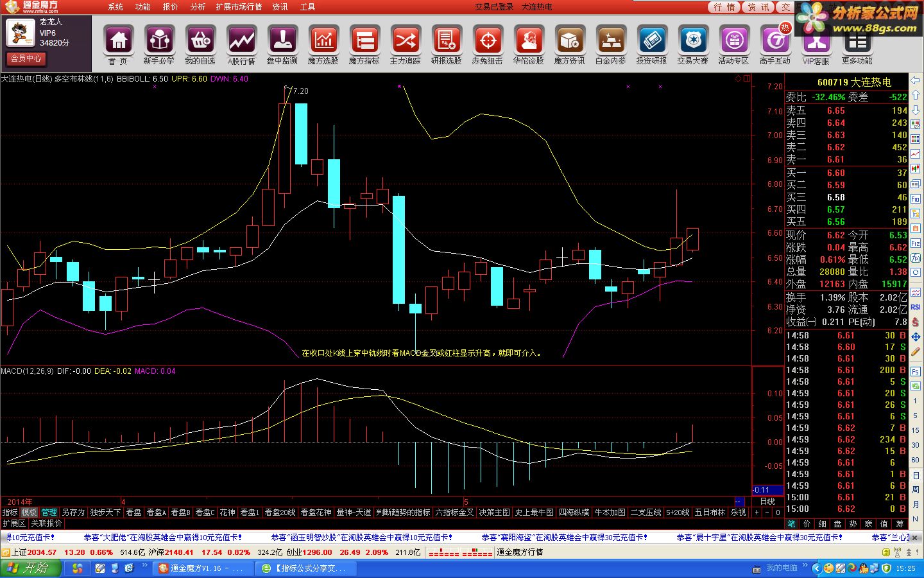Image resolution: width=924 pixels, height=578 pixels.
Task: Open the 关联报价 tab
Action: 47,523
